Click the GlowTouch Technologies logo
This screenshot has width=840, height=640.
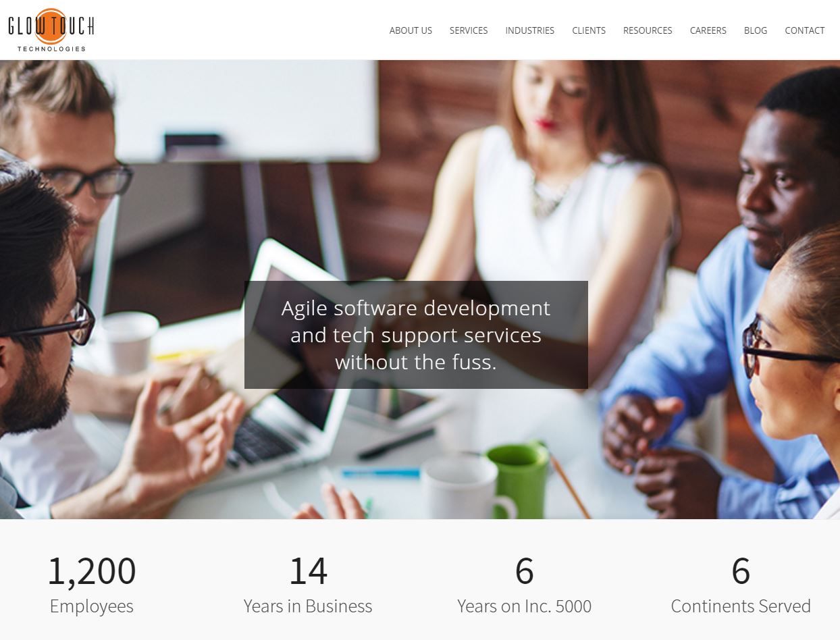[51, 30]
